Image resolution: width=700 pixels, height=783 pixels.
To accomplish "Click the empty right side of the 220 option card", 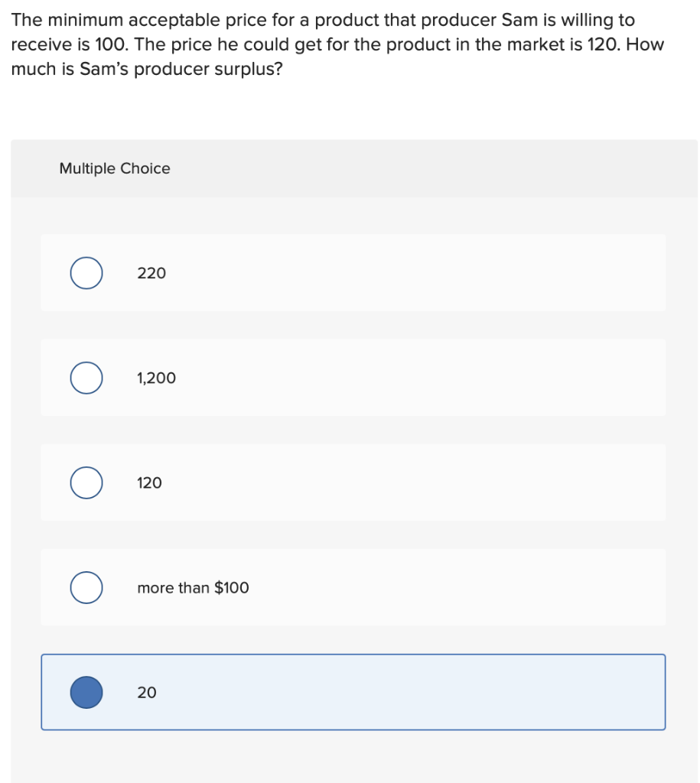I will [x=450, y=273].
